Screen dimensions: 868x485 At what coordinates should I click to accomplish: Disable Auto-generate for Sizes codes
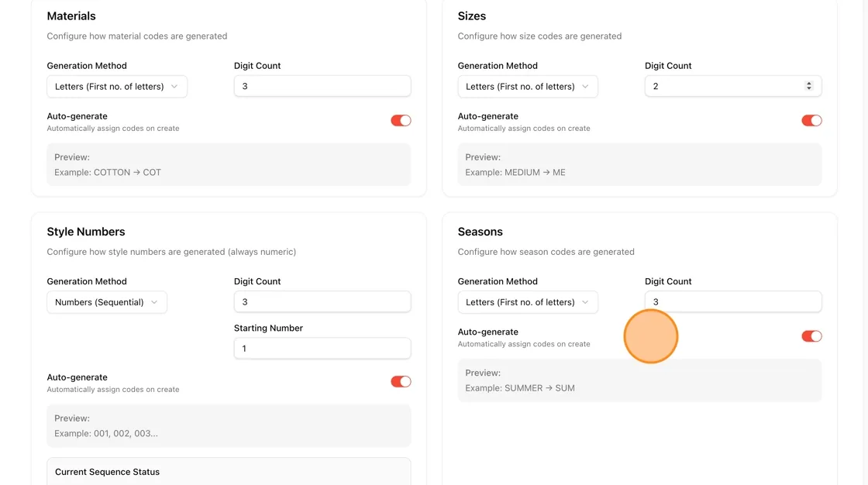point(811,120)
